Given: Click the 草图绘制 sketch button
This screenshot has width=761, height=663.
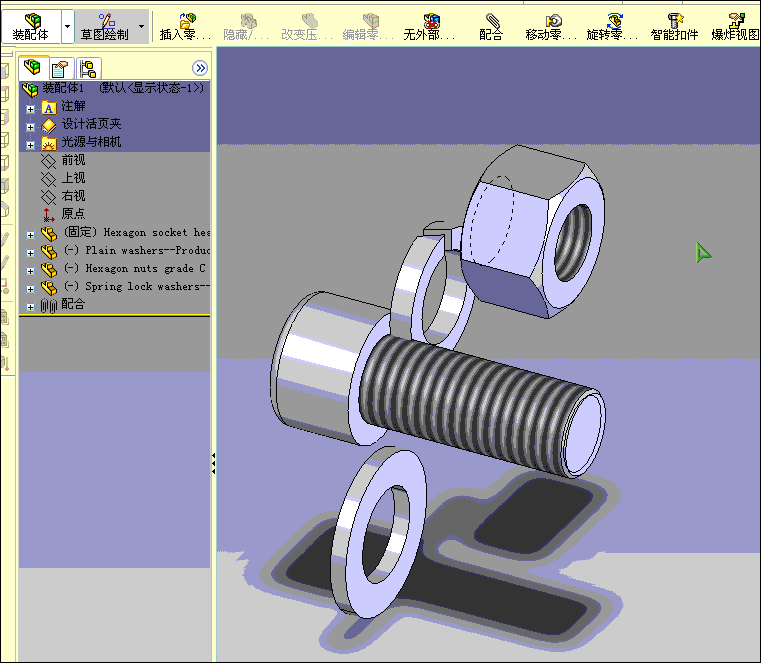Looking at the screenshot, I should [105, 26].
